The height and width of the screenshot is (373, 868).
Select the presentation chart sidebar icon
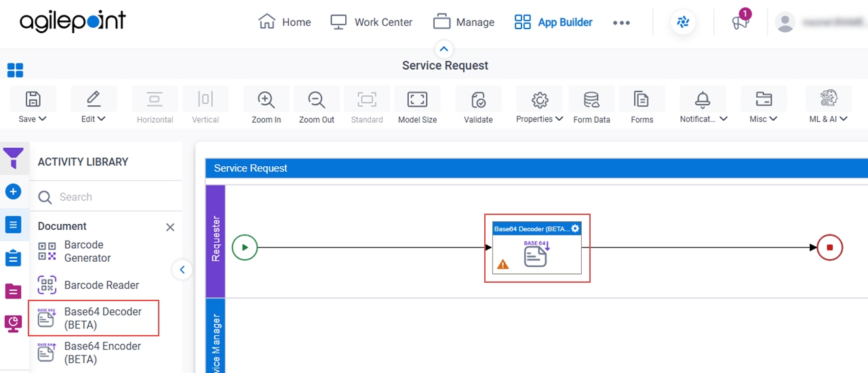tap(14, 324)
